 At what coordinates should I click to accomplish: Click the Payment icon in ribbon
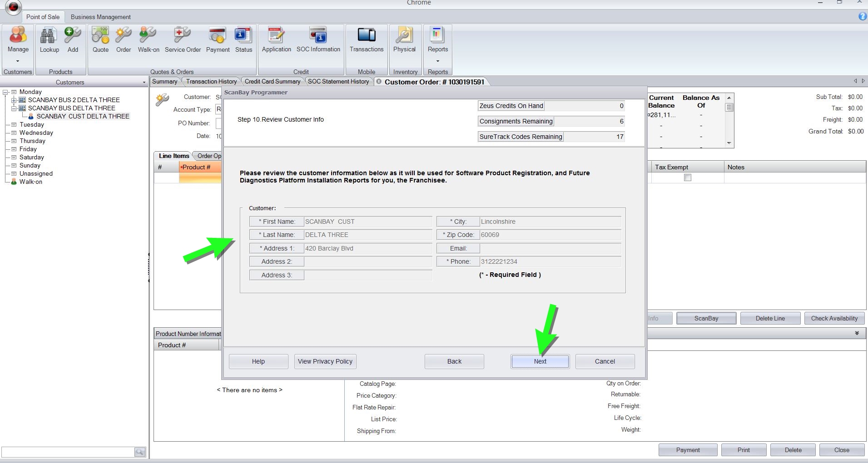tap(218, 36)
